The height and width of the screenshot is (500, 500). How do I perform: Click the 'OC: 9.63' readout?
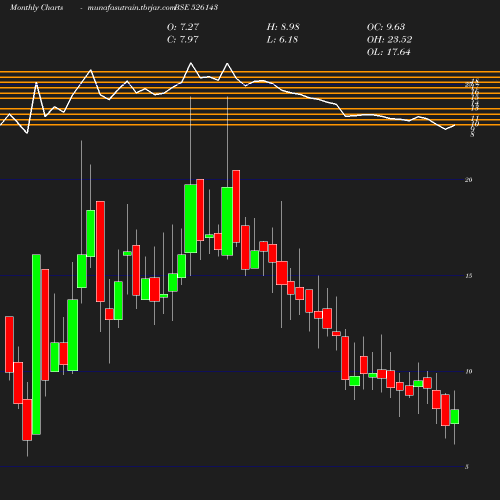(386, 27)
